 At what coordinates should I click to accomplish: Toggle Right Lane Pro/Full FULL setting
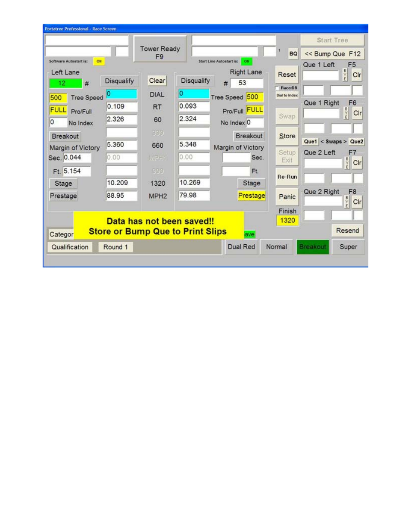coord(255,110)
